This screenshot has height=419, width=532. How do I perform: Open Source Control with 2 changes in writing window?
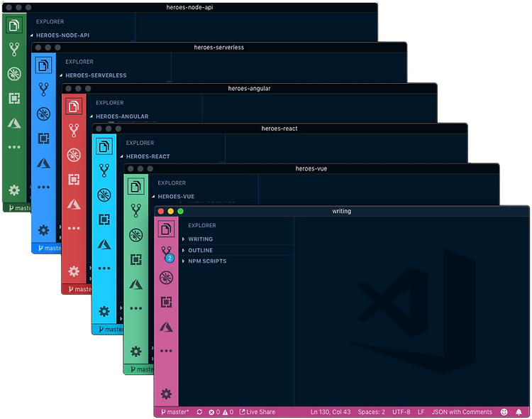(x=167, y=254)
